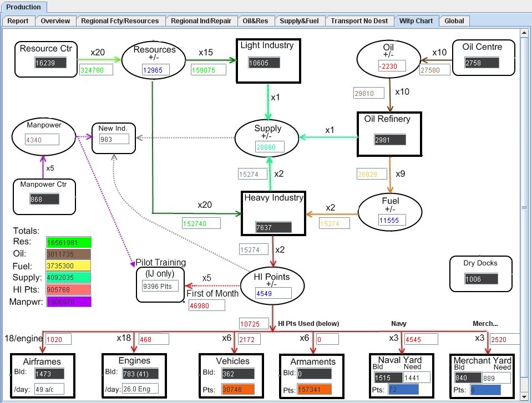Image resolution: width=532 pixels, height=403 pixels.
Task: Click the 27580 Oil Centre flow value
Action: (435, 70)
